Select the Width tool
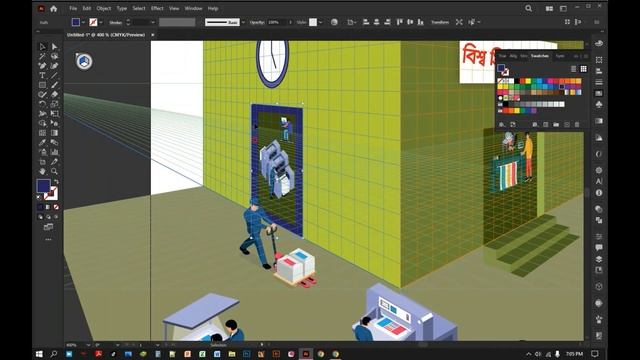Screen dimensions: 640x360 tap(42, 113)
